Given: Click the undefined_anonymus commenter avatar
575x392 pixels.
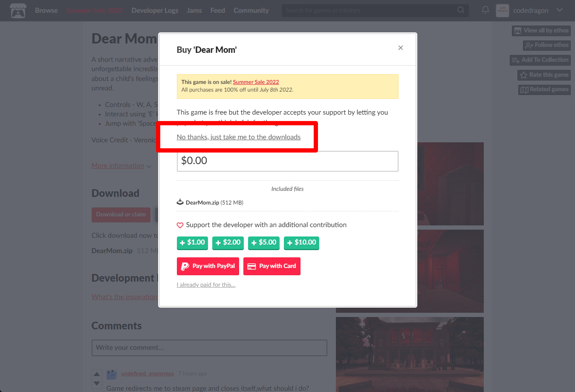Looking at the screenshot, I should click(112, 375).
